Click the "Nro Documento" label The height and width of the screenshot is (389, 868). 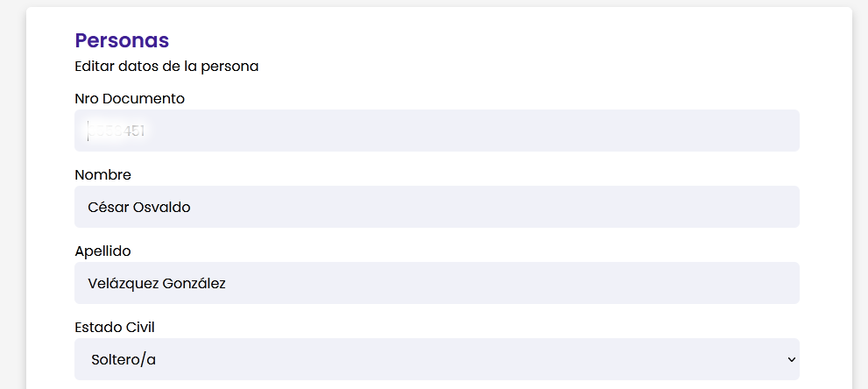(x=130, y=99)
